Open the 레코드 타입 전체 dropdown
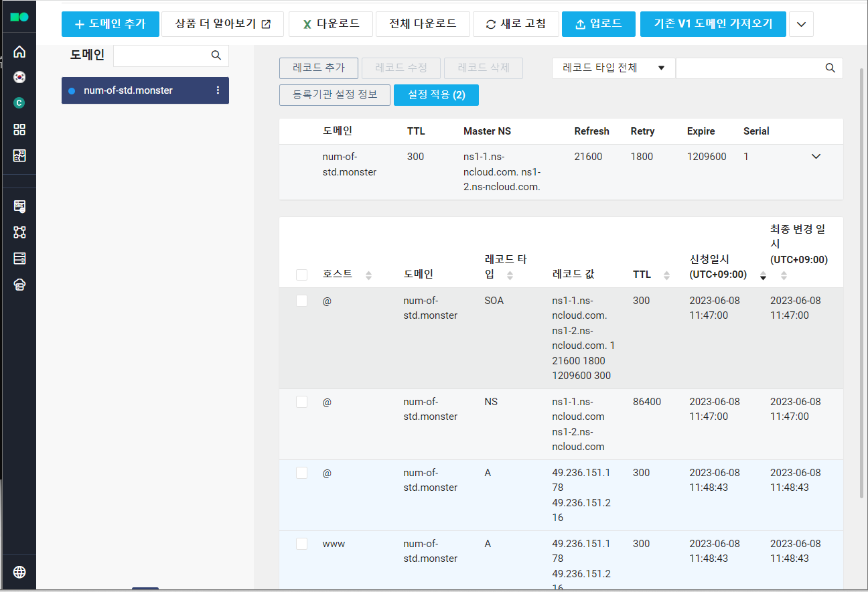This screenshot has height=592, width=868. pyautogui.click(x=613, y=68)
